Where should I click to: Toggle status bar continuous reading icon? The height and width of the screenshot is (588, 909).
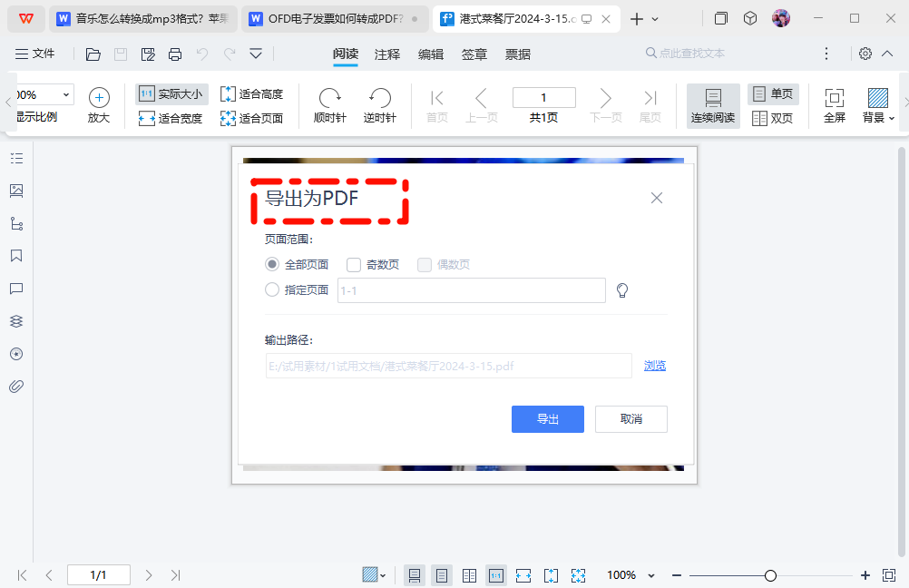tap(415, 576)
